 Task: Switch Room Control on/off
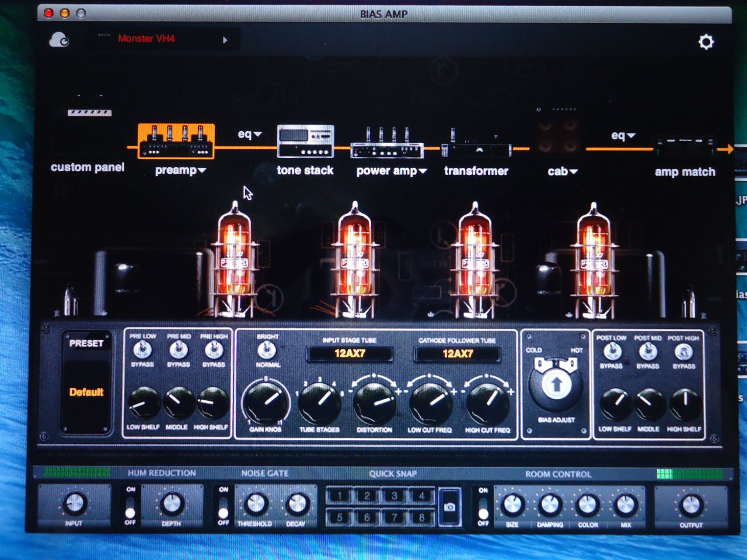point(483,508)
